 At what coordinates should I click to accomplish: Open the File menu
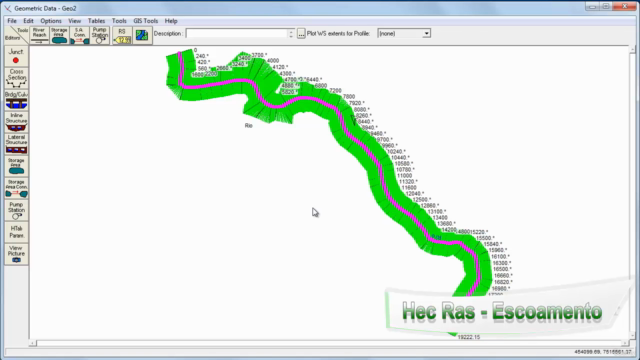(x=12, y=21)
